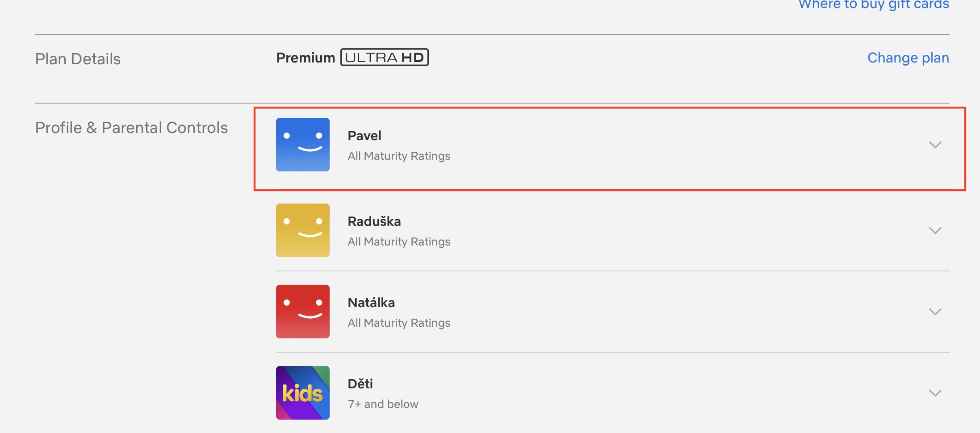980x433 pixels.
Task: Select the Natálka profile name
Action: tap(371, 303)
